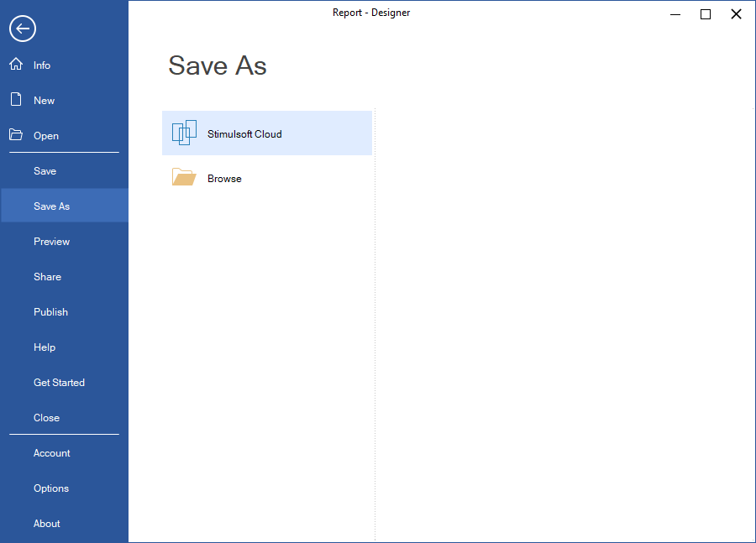Click the Browse folder icon
This screenshot has height=543, width=756.
[184, 178]
